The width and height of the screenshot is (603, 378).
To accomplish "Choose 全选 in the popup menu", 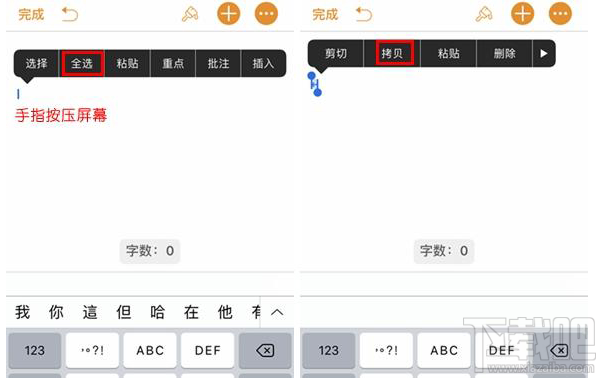I will click(x=82, y=63).
